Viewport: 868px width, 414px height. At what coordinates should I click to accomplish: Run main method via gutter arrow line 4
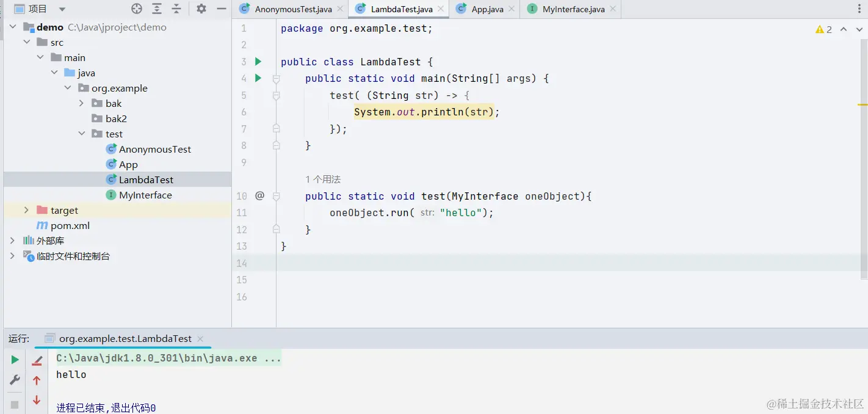[258, 78]
